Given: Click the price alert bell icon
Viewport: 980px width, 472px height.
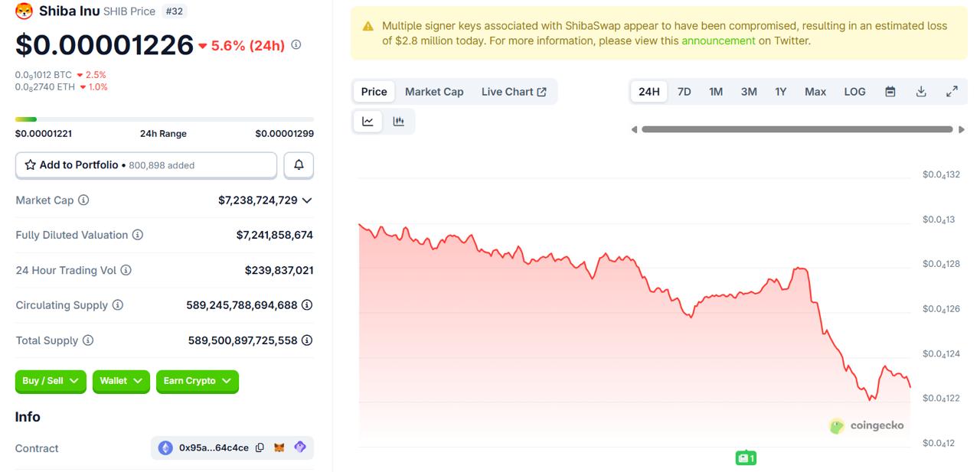Looking at the screenshot, I should pos(299,165).
